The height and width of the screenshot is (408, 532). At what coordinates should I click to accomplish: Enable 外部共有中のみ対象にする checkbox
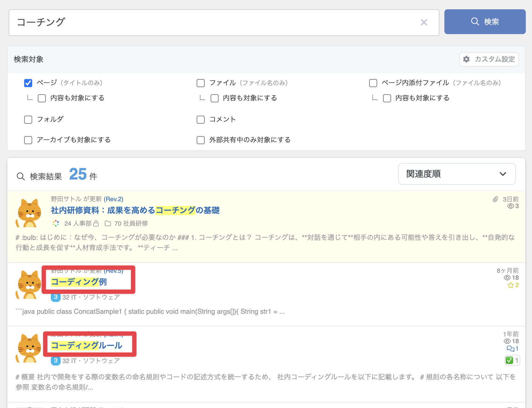click(x=201, y=140)
